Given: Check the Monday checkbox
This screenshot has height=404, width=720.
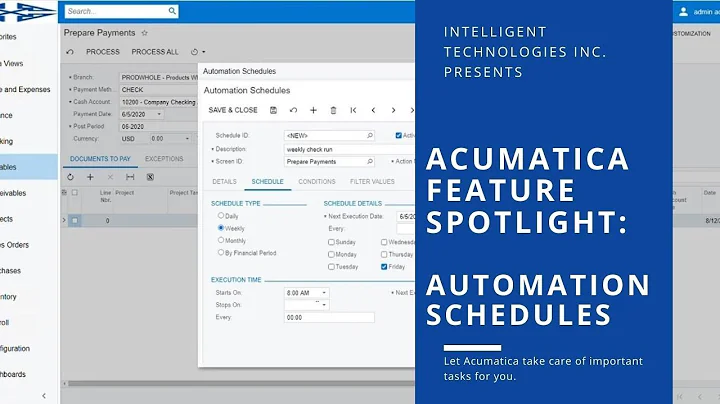Looking at the screenshot, I should (331, 254).
